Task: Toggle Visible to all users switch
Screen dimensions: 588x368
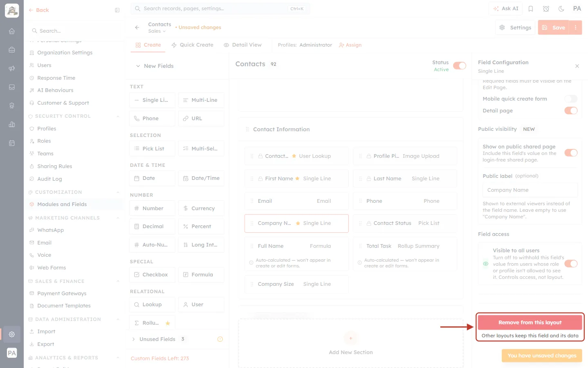Action: [571, 264]
